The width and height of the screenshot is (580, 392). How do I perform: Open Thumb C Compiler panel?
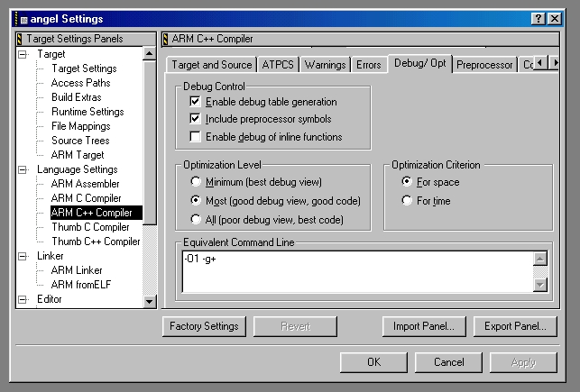90,227
